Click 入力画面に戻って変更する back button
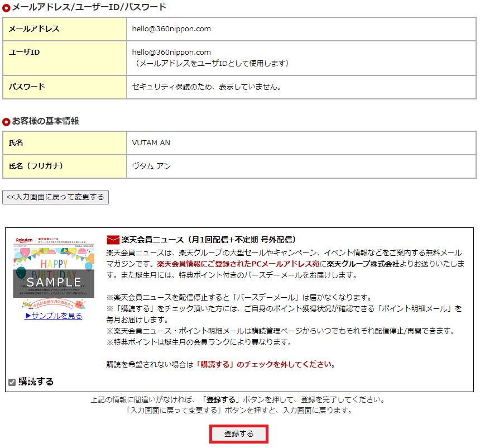Image resolution: width=480 pixels, height=448 pixels. coord(55,197)
